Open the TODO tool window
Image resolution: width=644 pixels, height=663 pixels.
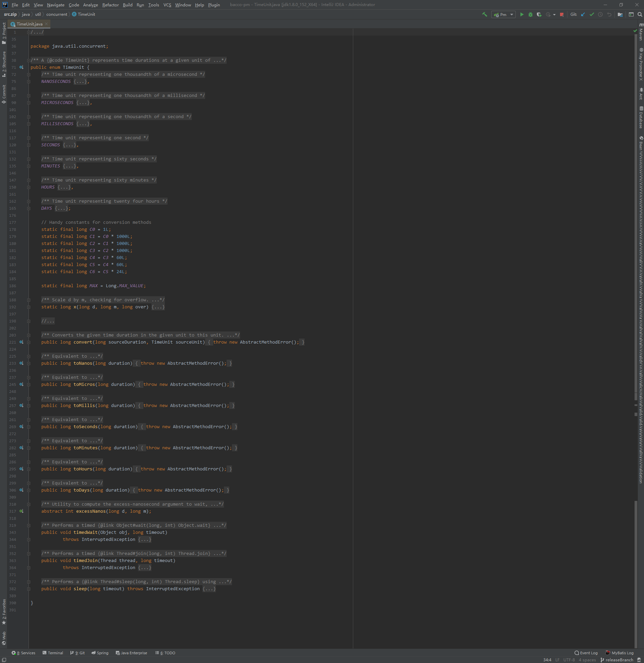click(165, 653)
